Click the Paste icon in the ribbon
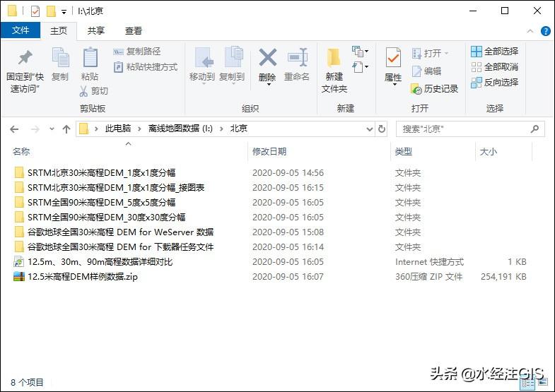555x392 pixels. click(90, 59)
